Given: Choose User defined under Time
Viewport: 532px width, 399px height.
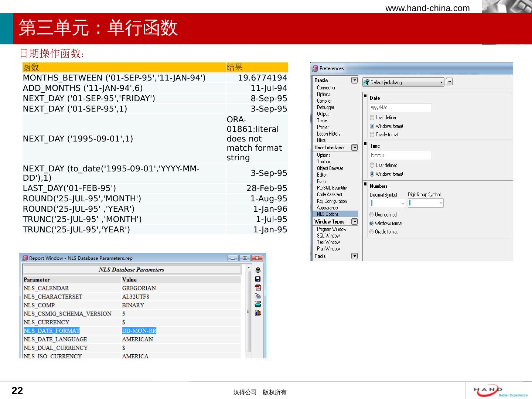Looking at the screenshot, I should click(x=372, y=166).
